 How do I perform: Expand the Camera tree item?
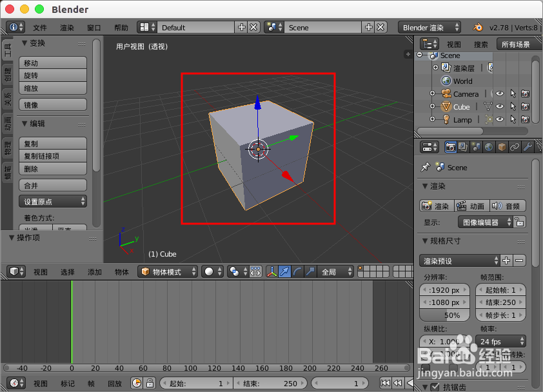[x=432, y=93]
